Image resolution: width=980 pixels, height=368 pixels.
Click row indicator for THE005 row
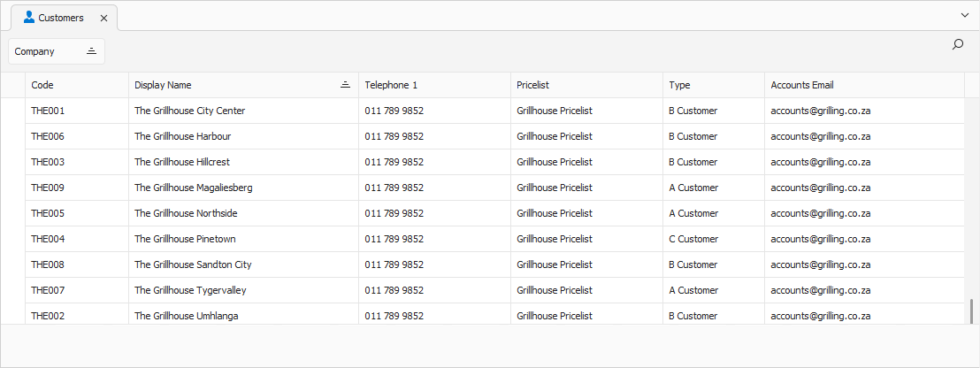[x=12, y=213]
